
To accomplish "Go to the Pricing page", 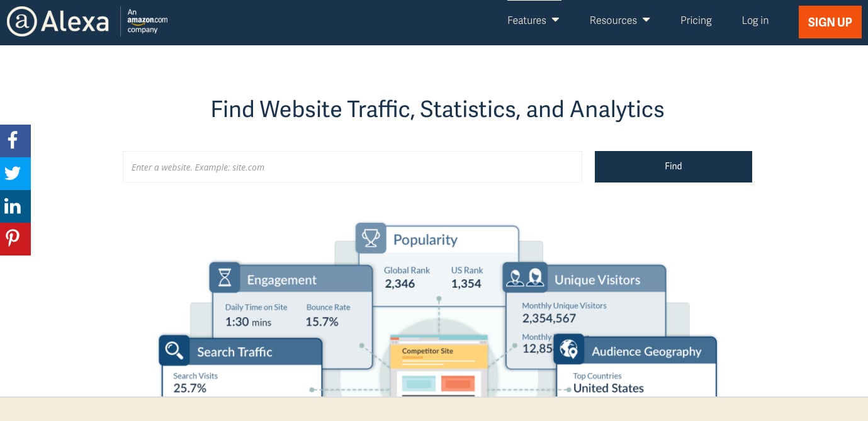I will tap(696, 20).
